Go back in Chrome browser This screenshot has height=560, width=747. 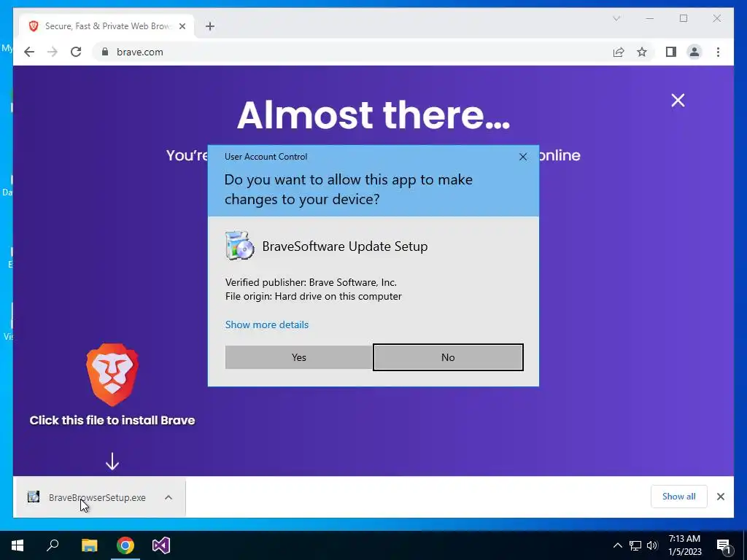29,52
